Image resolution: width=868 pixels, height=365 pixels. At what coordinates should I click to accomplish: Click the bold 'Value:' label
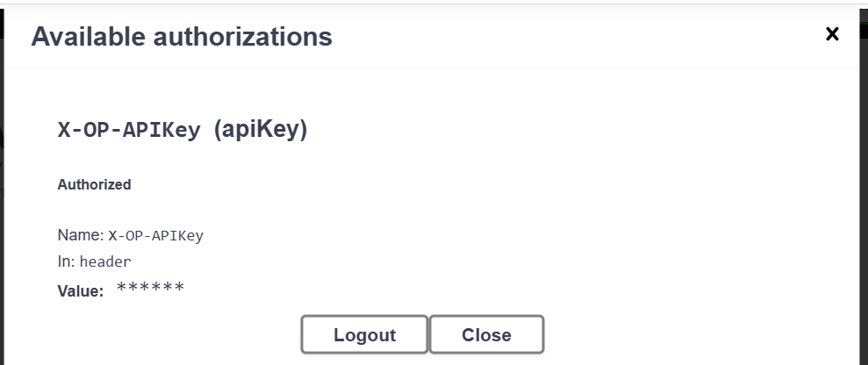click(81, 290)
